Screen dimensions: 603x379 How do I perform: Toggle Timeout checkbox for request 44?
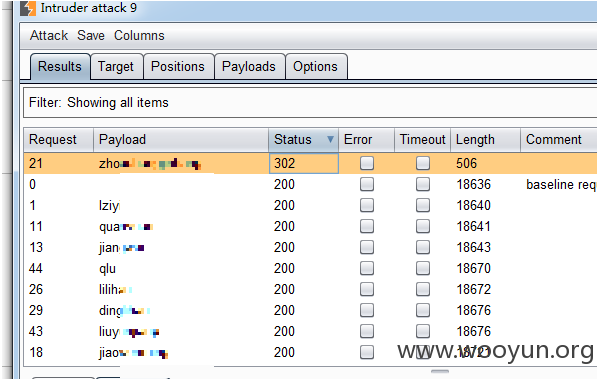[423, 268]
